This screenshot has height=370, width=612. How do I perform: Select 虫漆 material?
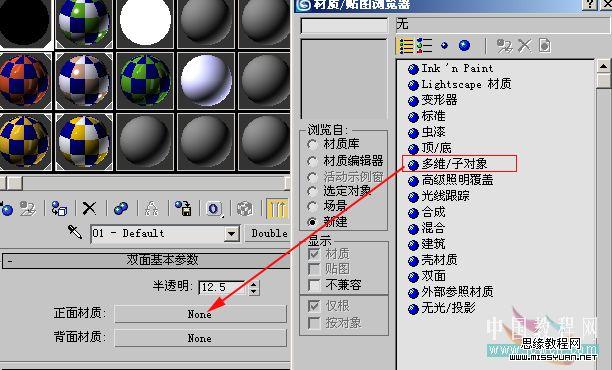click(426, 132)
